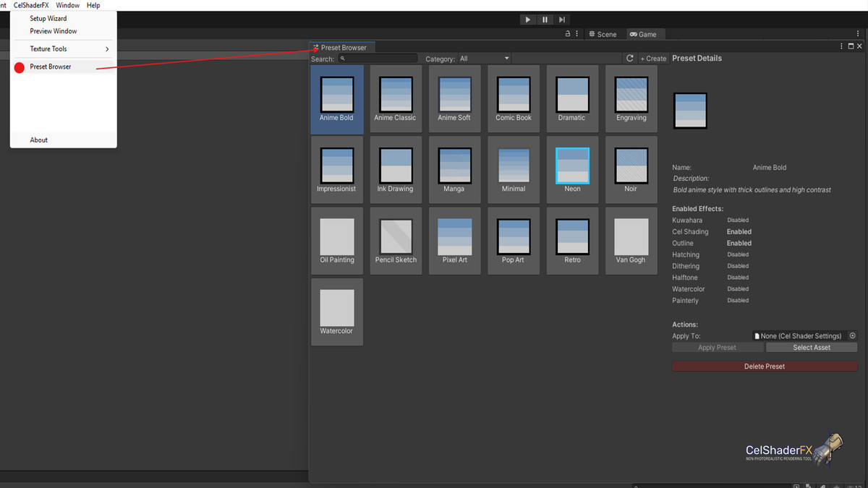The width and height of the screenshot is (868, 488).
Task: Click the Painterly effect label
Action: click(686, 300)
